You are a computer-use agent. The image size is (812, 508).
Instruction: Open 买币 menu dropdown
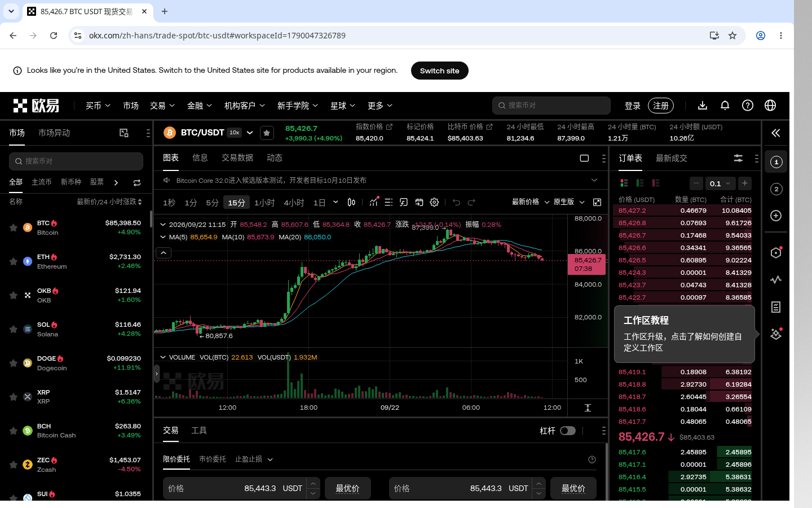[98, 106]
